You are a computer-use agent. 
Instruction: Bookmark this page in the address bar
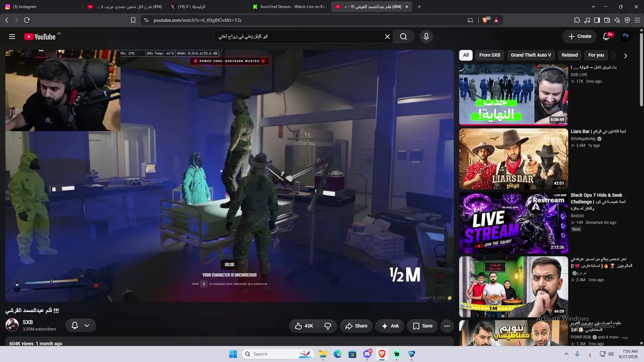click(x=133, y=20)
